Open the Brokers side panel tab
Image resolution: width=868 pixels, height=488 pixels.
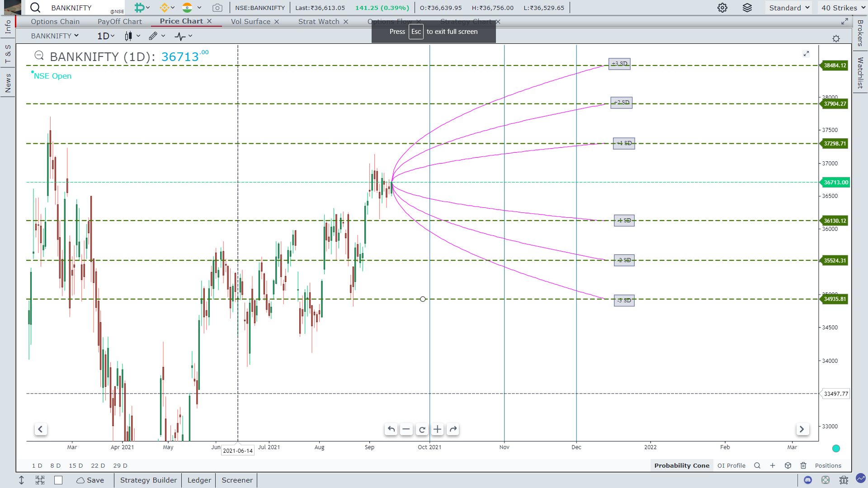pyautogui.click(x=860, y=33)
